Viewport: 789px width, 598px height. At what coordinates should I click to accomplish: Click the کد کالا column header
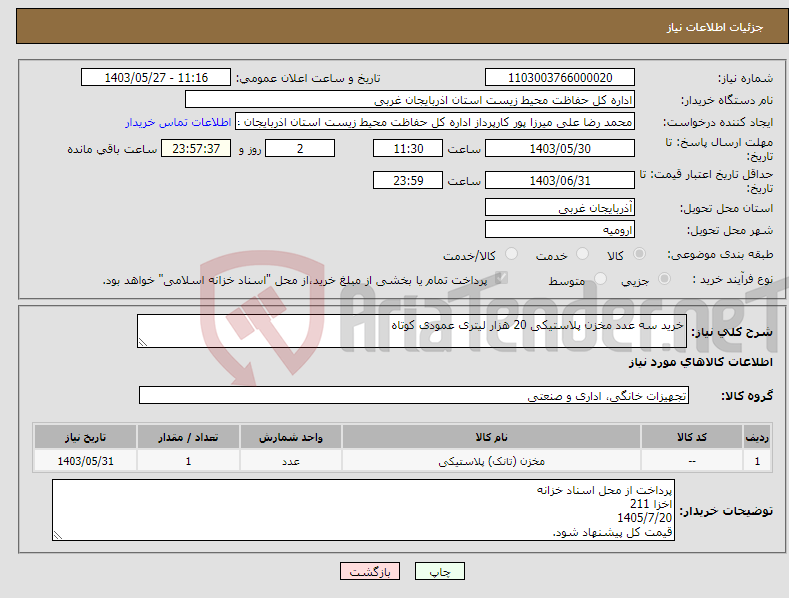click(x=692, y=437)
